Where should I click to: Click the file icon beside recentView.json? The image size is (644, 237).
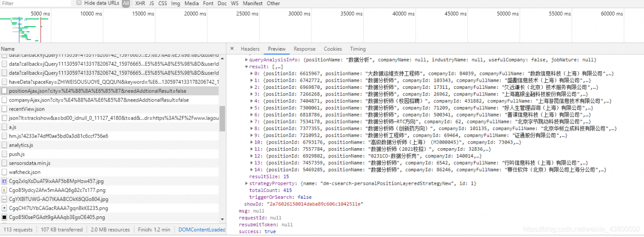[5, 109]
